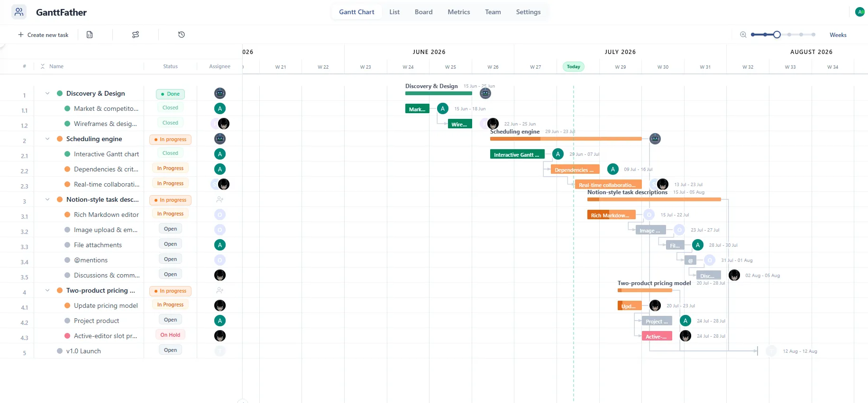Viewport: 868px width, 403px height.
Task: Open the Closed status of Wireframes & design
Action: coord(170,123)
